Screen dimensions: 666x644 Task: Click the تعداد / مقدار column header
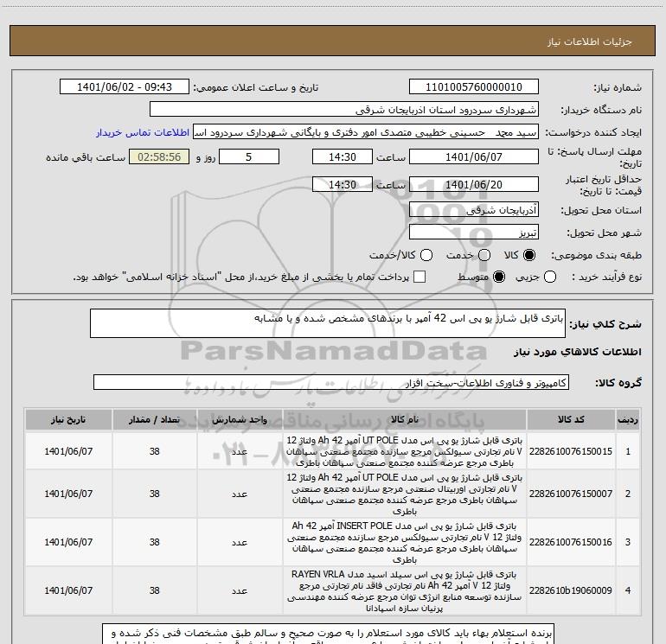[155, 419]
